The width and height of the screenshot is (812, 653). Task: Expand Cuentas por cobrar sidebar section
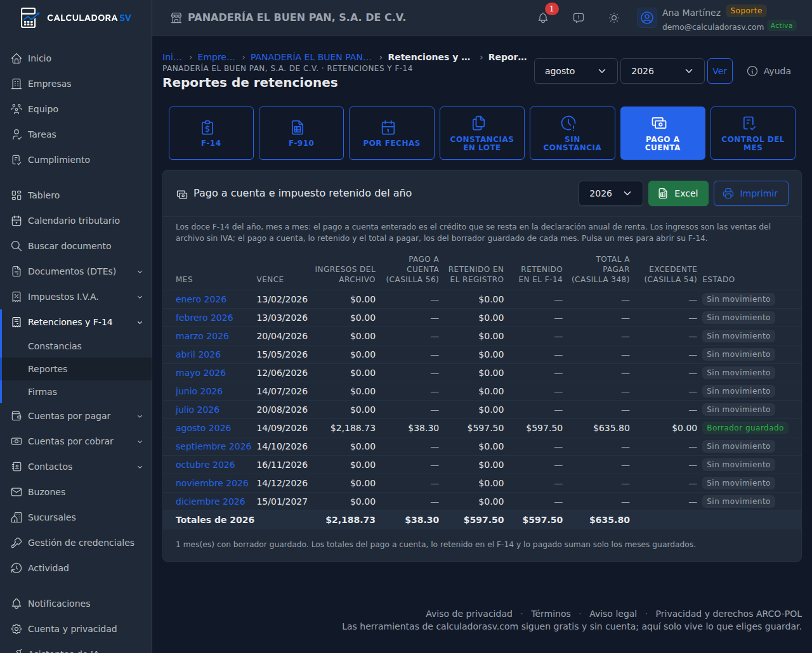76,441
